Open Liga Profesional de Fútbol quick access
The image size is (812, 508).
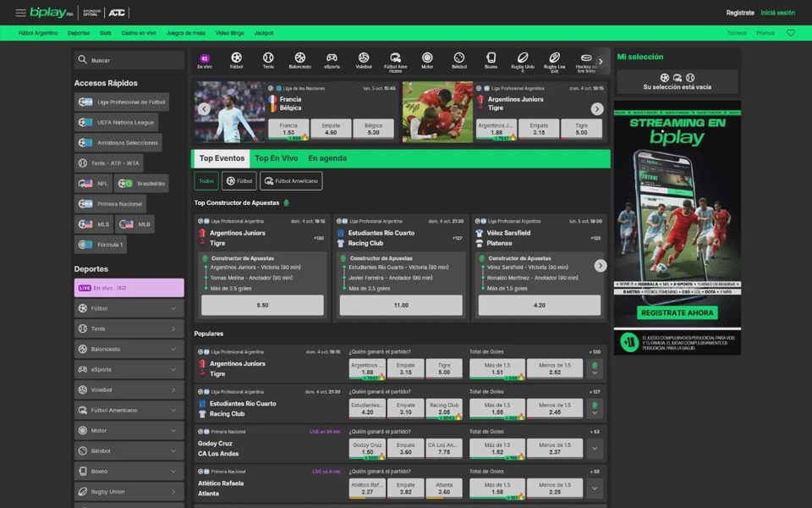pos(122,102)
